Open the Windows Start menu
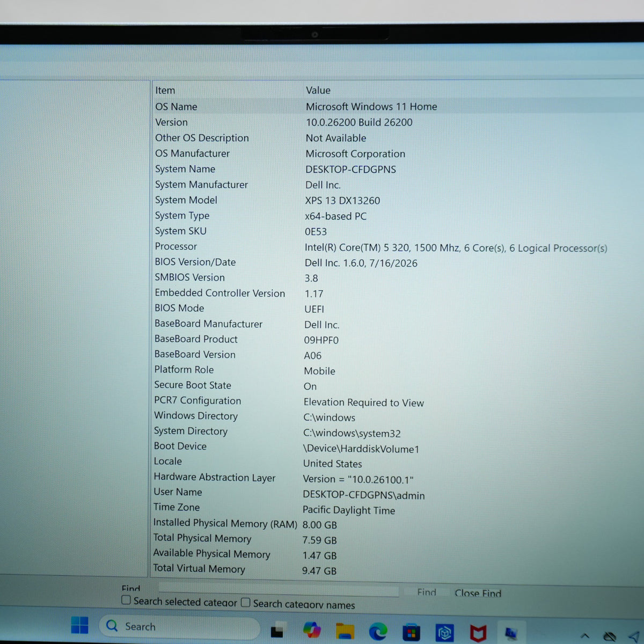Screen dimensions: 644x644 click(79, 625)
